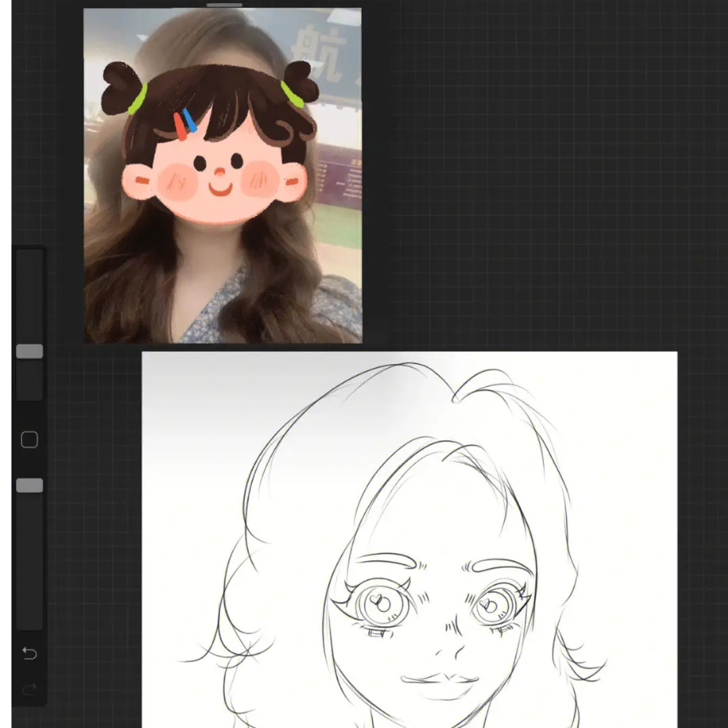Tap the undo arrow in the sidebar
Viewport: 728px width, 728px height.
[x=29, y=653]
